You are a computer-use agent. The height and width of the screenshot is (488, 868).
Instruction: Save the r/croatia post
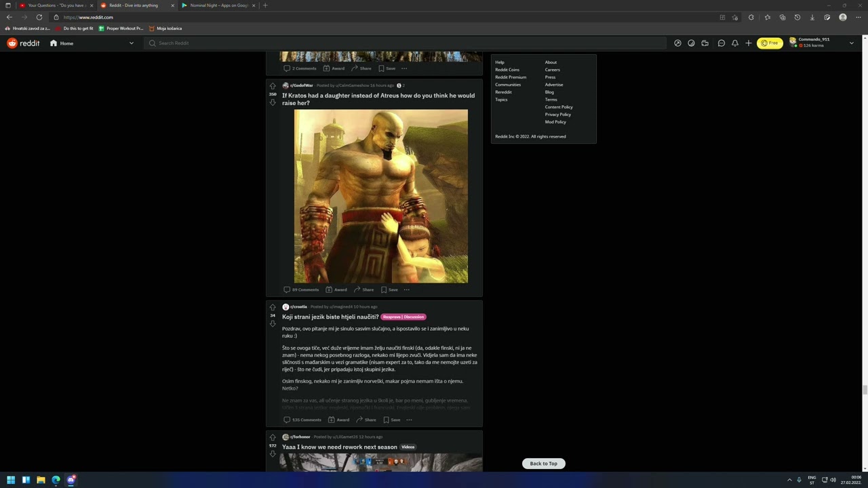(x=393, y=420)
